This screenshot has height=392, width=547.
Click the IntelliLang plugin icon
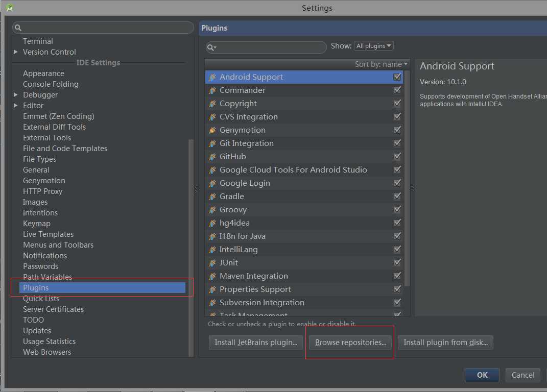point(212,250)
